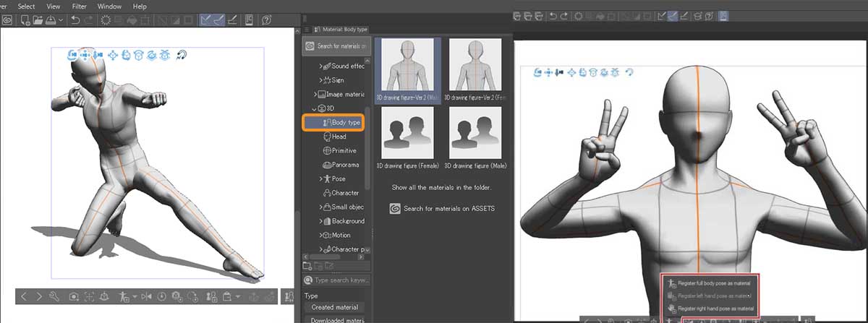Screen dimensions: 868x323
Task: Open the Window menu
Action: click(109, 6)
